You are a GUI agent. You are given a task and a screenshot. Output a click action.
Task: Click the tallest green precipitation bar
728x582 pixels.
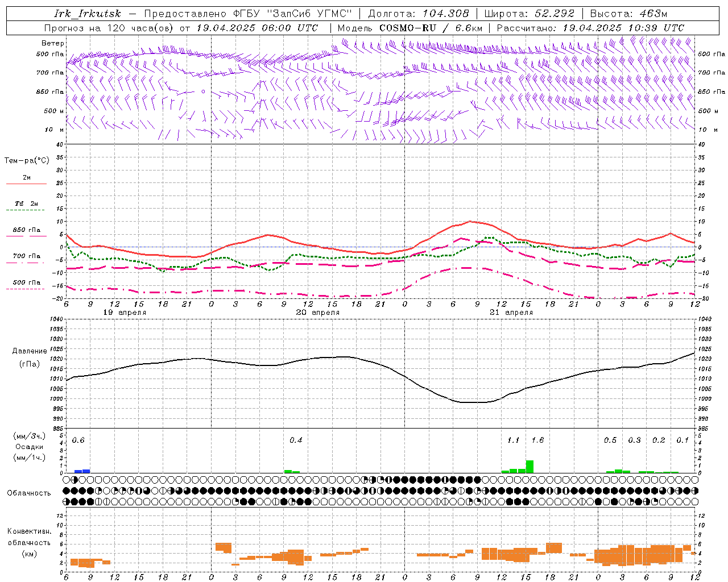(x=530, y=467)
